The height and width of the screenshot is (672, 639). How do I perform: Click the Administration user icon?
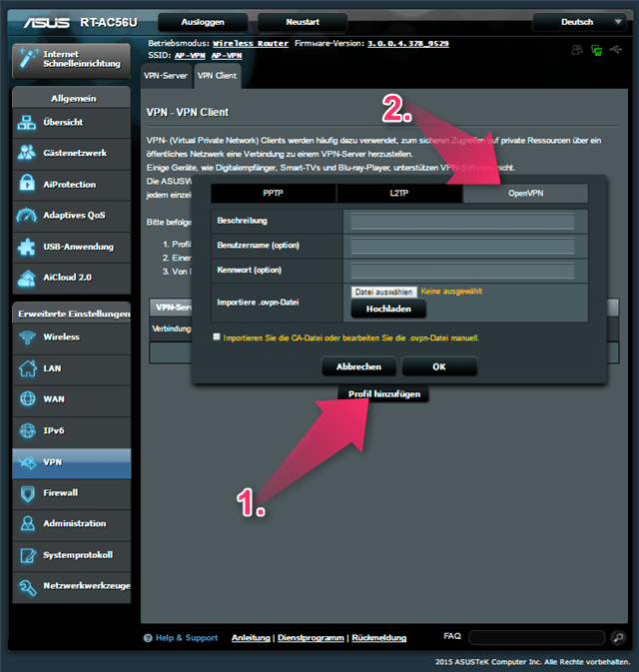click(28, 523)
